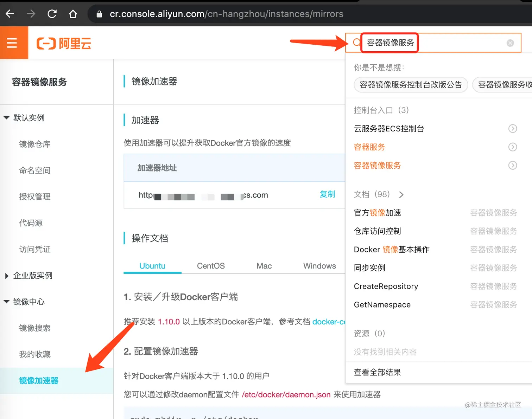The image size is (532, 419).
Task: Click the 操作文档 section heading
Action: [150, 238]
